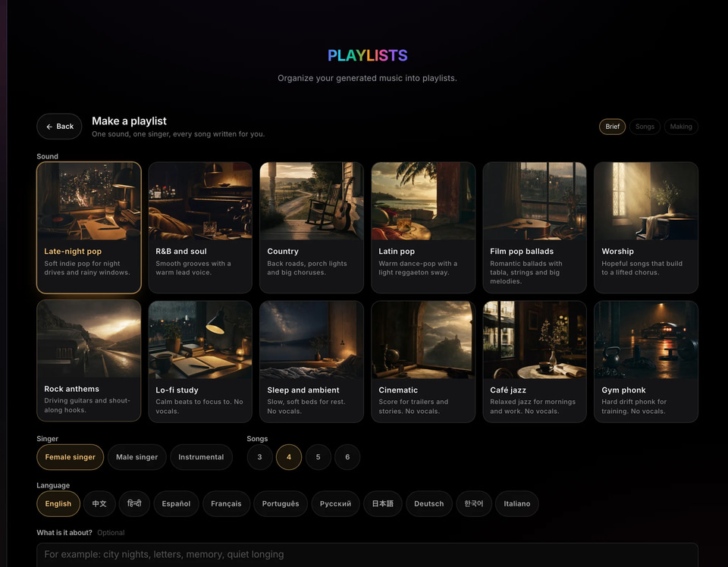Image resolution: width=728 pixels, height=567 pixels.
Task: Select the Late-night pop sound card
Action: (89, 227)
